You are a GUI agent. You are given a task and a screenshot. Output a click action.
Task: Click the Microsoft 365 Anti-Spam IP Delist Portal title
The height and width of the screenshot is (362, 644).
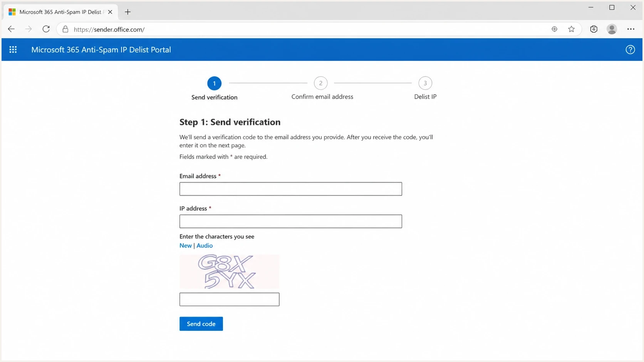pyautogui.click(x=101, y=50)
